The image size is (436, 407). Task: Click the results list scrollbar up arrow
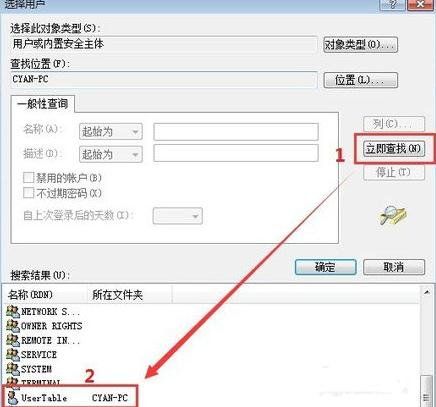(x=426, y=292)
